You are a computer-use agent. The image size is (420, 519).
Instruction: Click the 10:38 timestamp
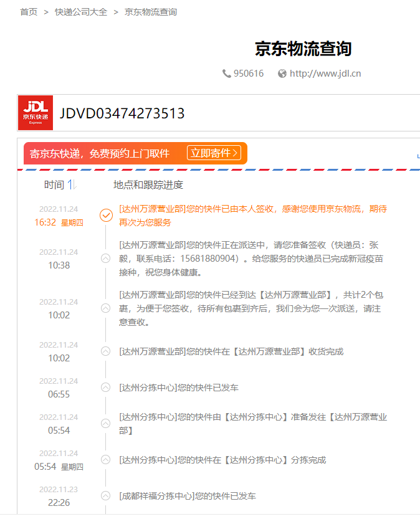[x=59, y=265]
